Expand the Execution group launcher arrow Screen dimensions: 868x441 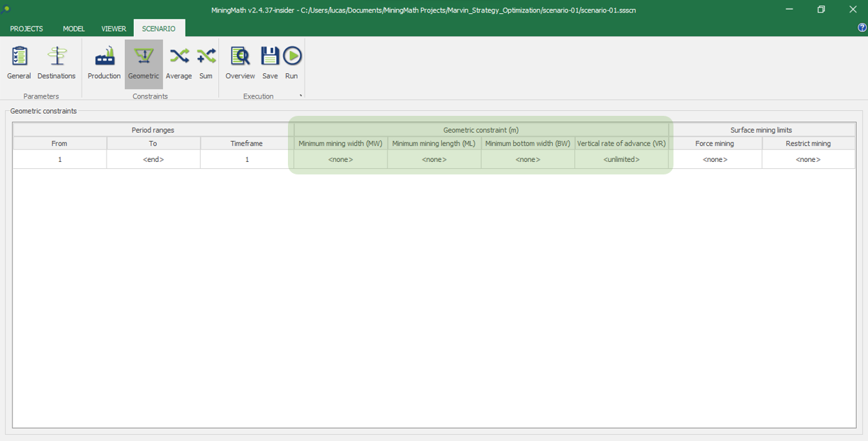[x=300, y=96]
